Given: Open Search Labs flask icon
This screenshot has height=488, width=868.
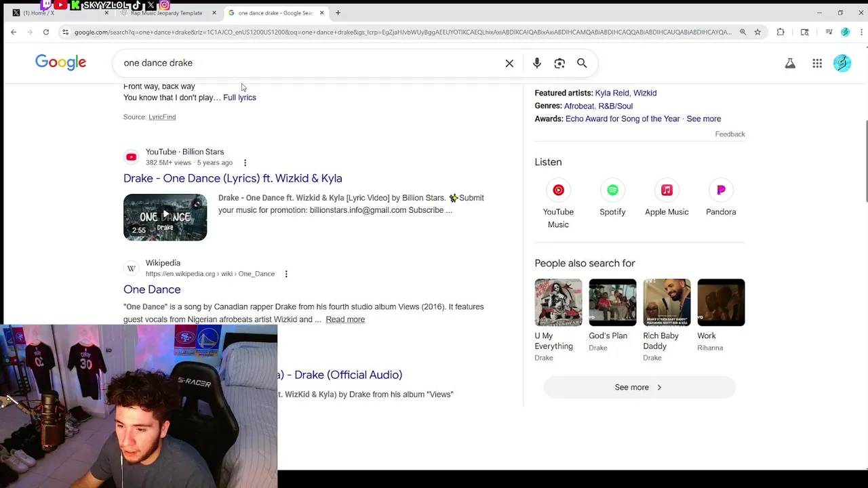Looking at the screenshot, I should pos(790,63).
